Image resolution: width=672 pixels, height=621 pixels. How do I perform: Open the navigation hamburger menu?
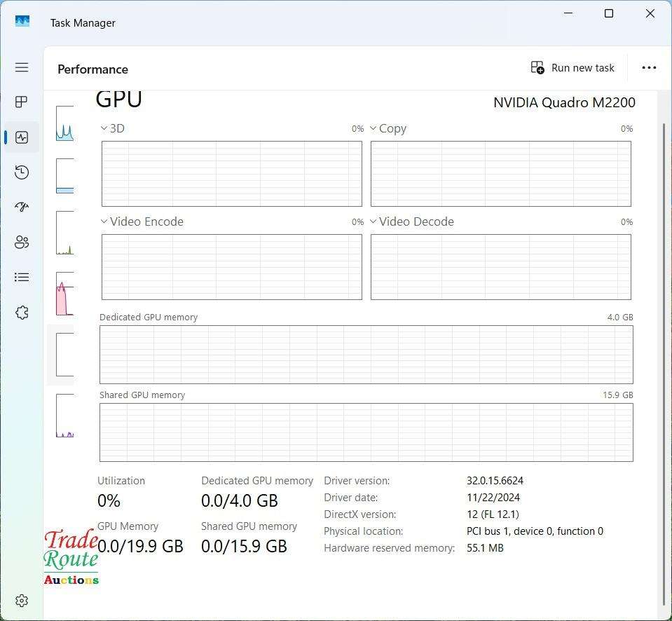21,67
